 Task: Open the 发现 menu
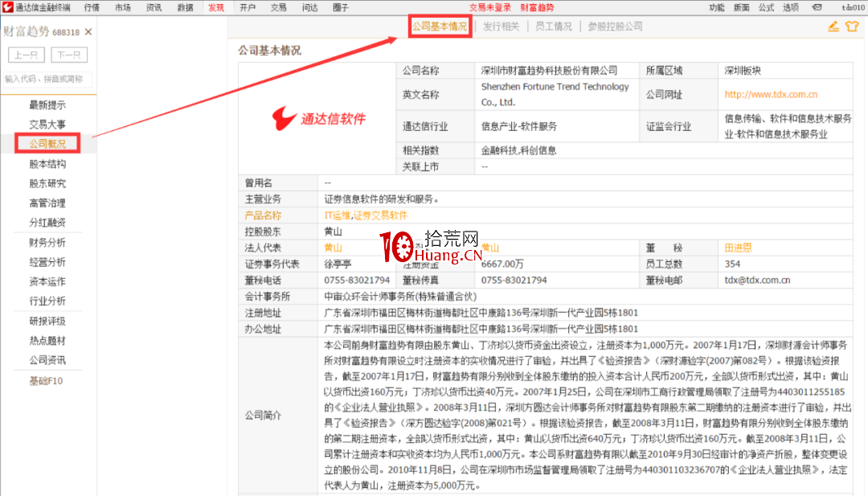pos(216,7)
